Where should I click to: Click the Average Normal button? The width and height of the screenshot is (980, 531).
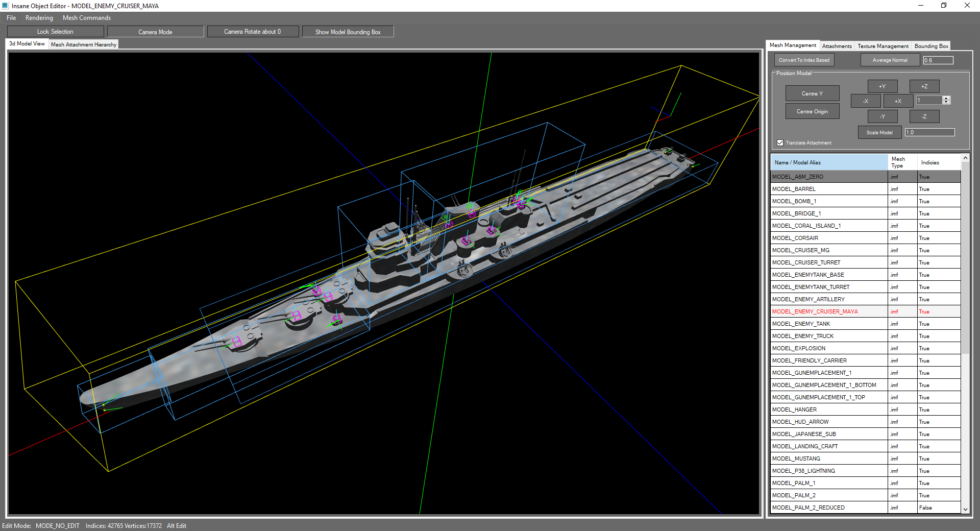click(x=890, y=60)
